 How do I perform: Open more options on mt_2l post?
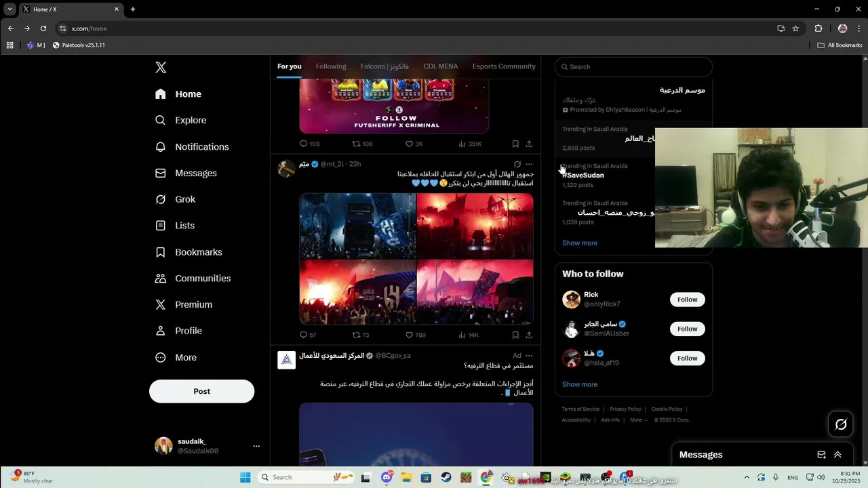[x=529, y=164]
